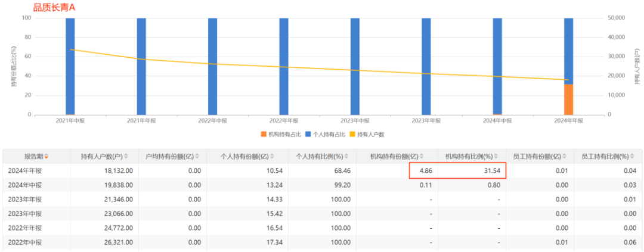Click the 品质长青A chart title
Viewport: 644px width, 252px height.
point(54,7)
